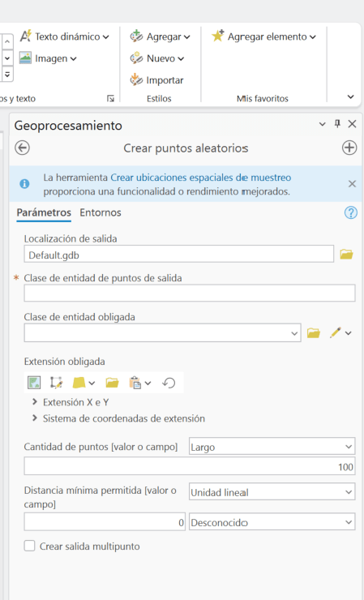The height and width of the screenshot is (600, 364).
Task: Switch to the Entornos tab
Action: click(x=101, y=212)
